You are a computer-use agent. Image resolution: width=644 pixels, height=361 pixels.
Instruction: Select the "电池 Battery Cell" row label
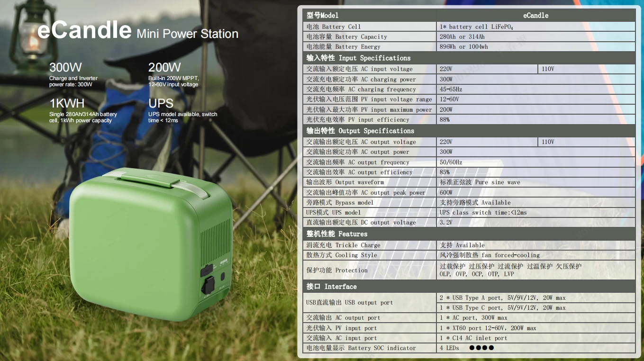pos(334,27)
